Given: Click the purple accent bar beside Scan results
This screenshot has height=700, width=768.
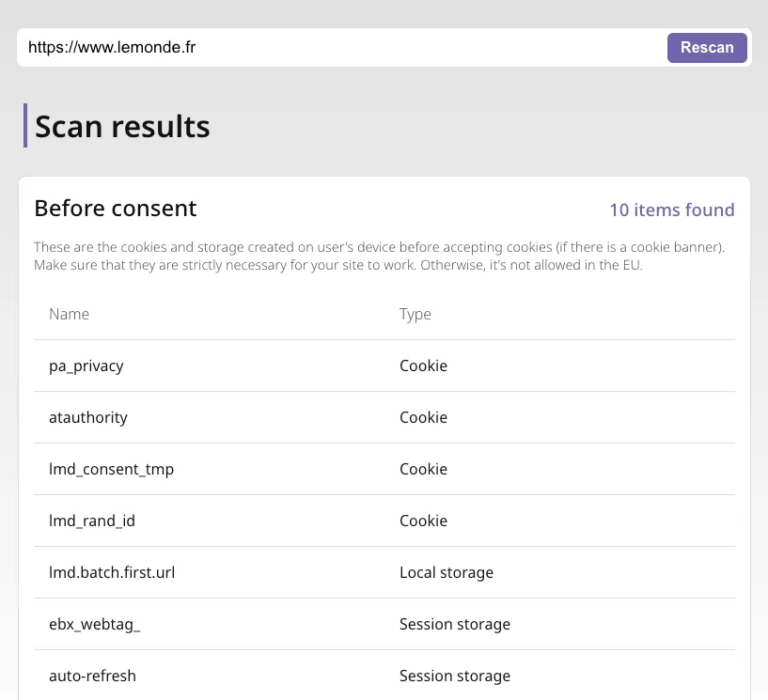Looking at the screenshot, I should 24,125.
